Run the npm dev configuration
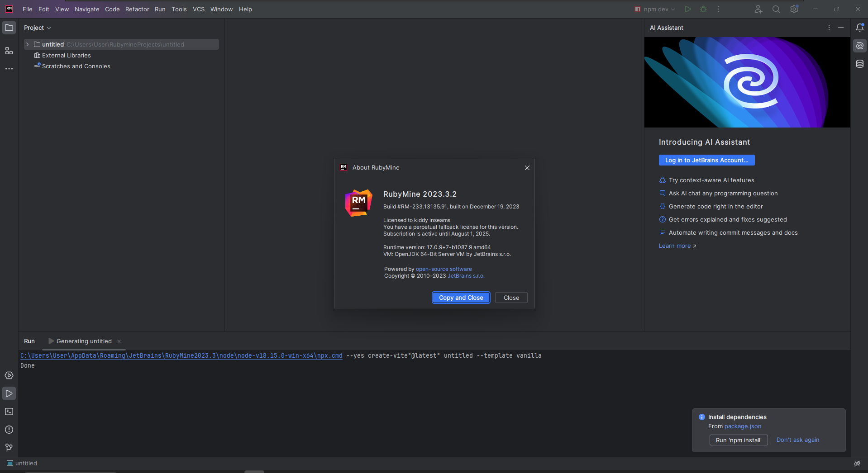 click(688, 9)
